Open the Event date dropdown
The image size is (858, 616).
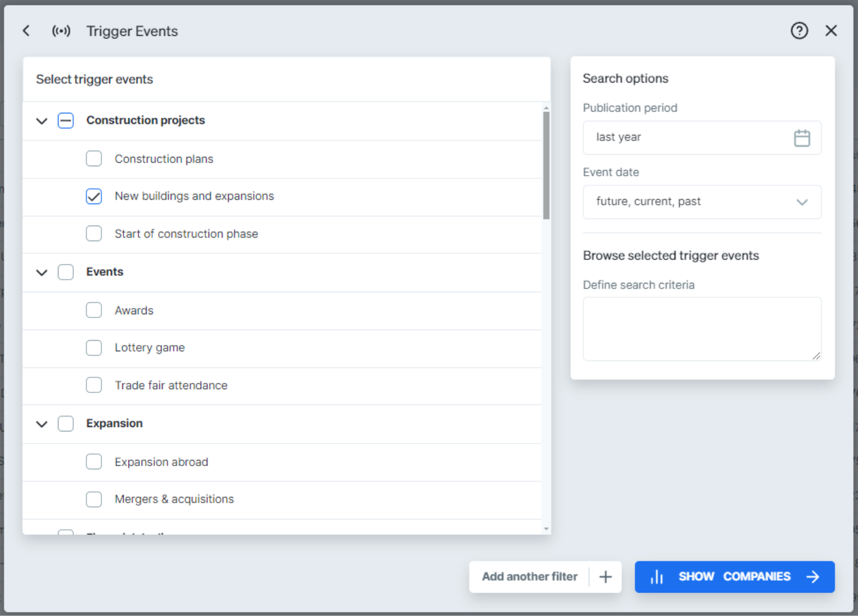[x=802, y=202]
